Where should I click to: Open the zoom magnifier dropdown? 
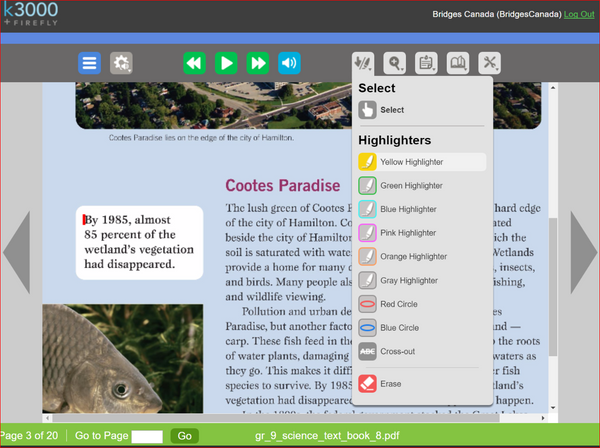pos(395,63)
